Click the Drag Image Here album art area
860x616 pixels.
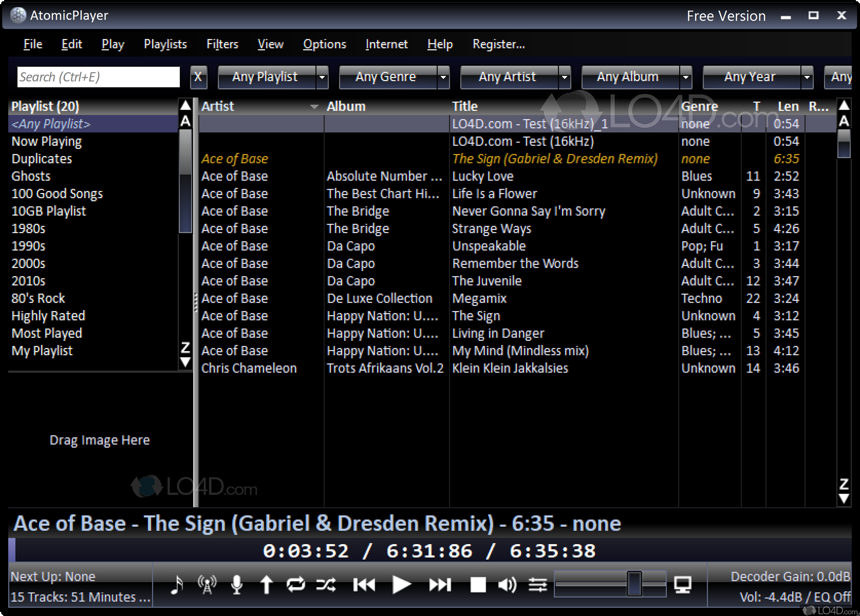point(100,440)
